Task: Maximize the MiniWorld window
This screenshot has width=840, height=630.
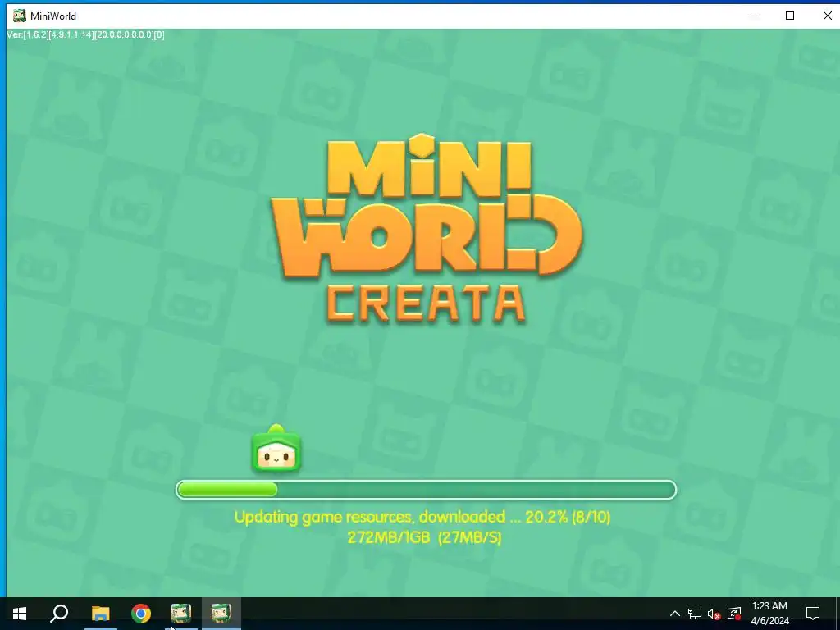Action: coord(790,16)
